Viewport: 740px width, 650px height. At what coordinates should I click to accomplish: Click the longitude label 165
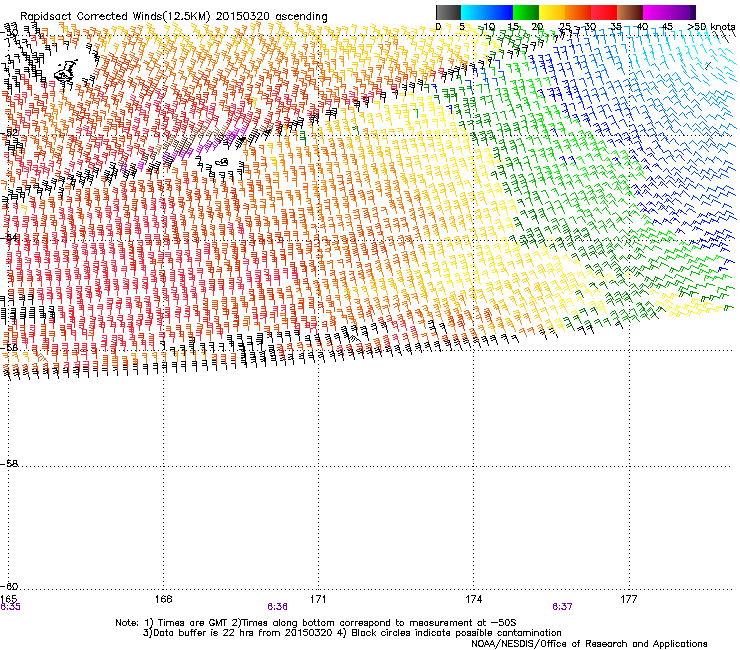(9, 599)
